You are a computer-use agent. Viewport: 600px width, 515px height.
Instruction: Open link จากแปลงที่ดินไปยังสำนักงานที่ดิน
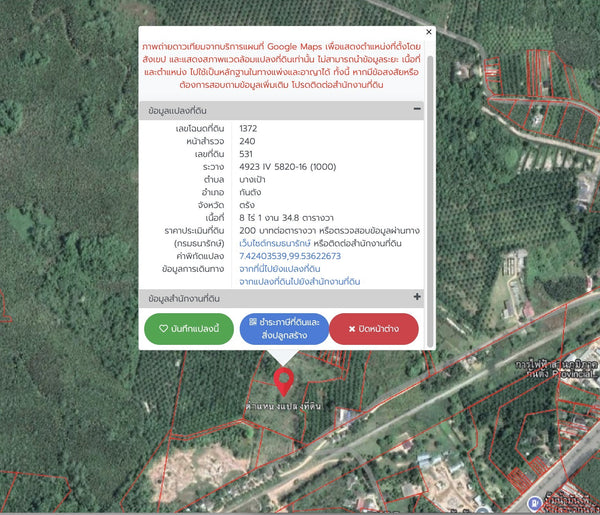[300, 282]
